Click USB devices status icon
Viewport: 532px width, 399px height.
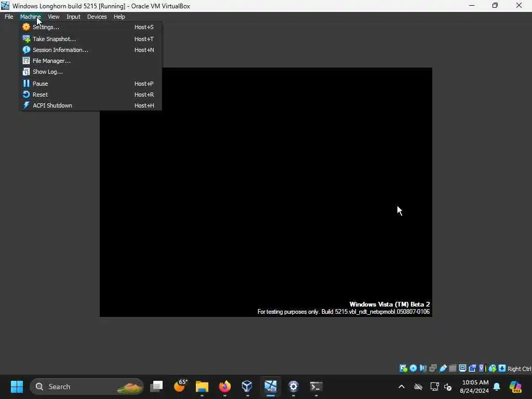click(x=443, y=368)
